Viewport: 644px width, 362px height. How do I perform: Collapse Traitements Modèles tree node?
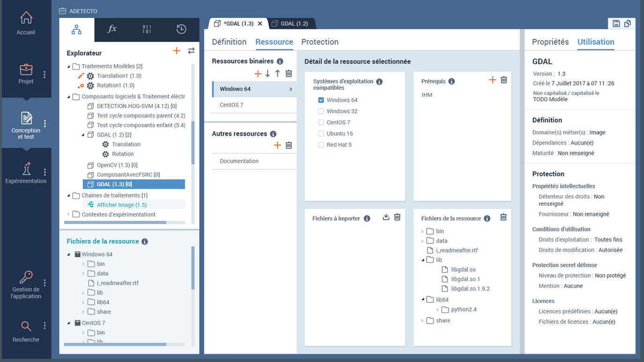click(x=69, y=66)
